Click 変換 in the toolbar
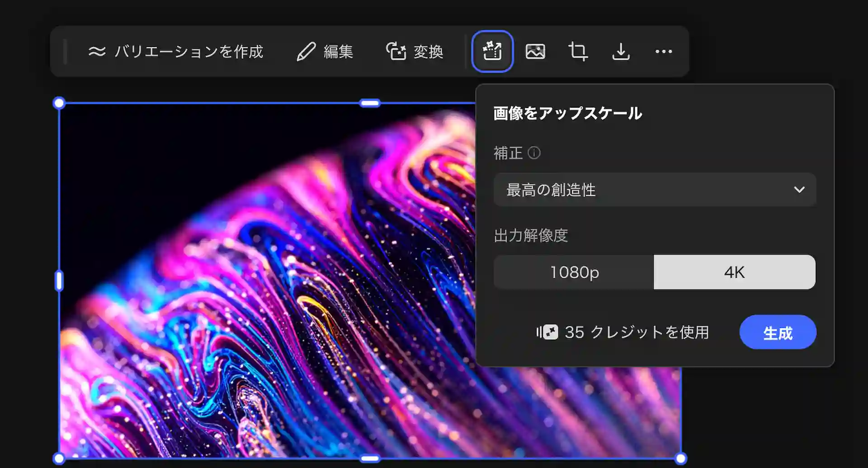Screen dimensions: 868x468 pyautogui.click(x=415, y=52)
